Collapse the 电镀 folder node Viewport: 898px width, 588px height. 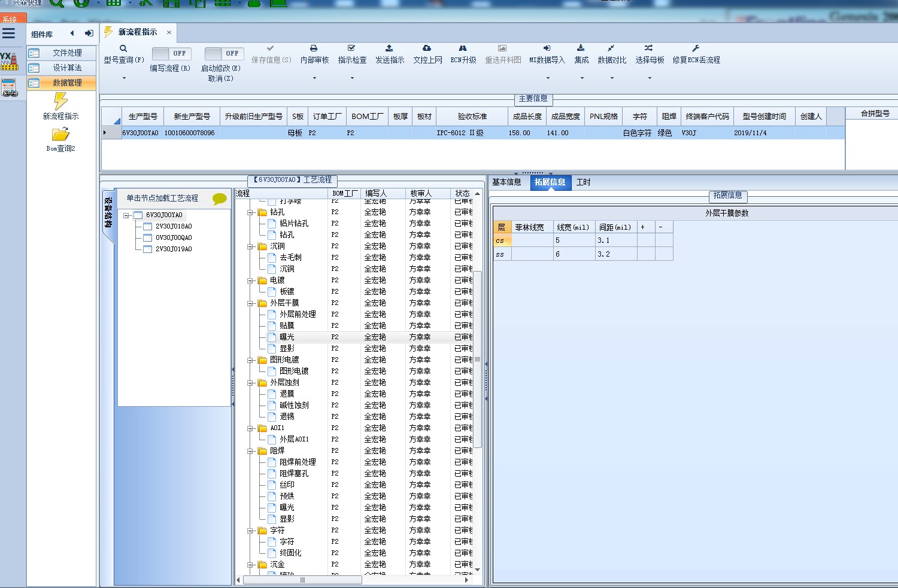[250, 281]
